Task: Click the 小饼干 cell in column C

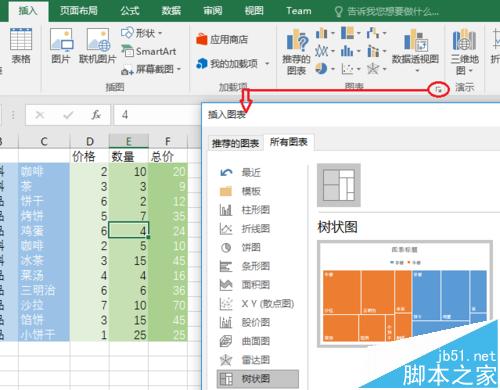Action: 44,334
